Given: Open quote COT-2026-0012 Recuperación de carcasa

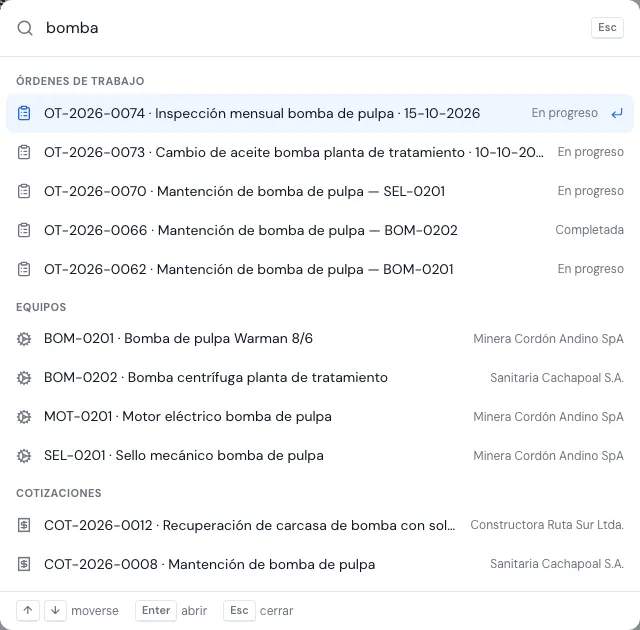Looking at the screenshot, I should [320, 525].
